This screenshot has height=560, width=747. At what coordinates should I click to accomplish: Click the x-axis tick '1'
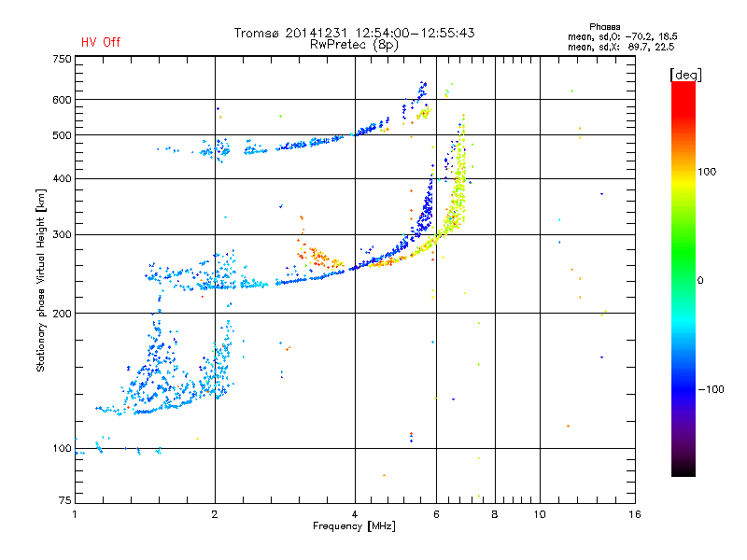(75, 514)
